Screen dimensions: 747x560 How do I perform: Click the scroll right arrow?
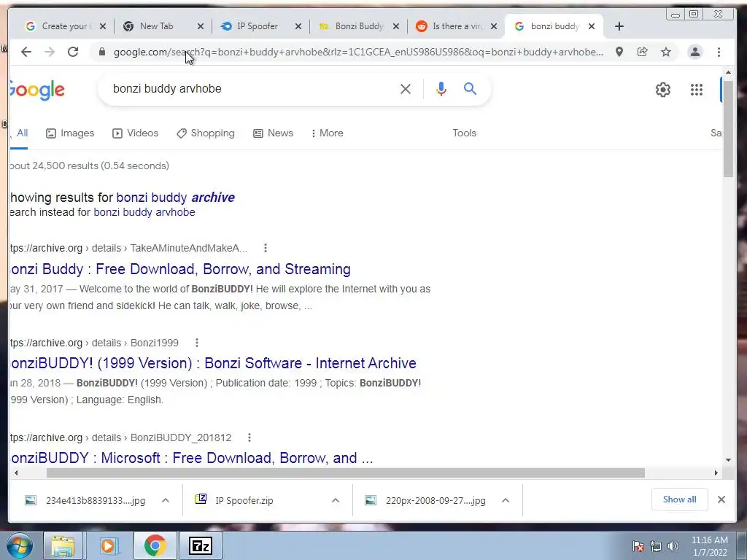716,472
